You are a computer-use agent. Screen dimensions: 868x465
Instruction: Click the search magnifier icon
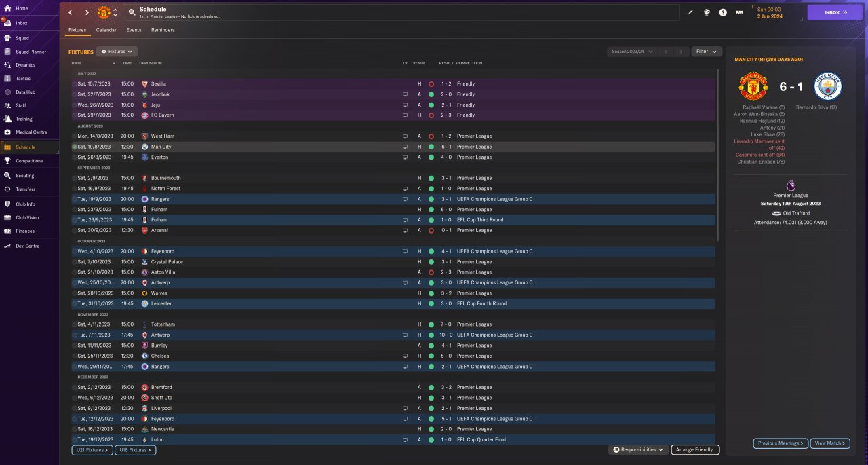tap(132, 12)
